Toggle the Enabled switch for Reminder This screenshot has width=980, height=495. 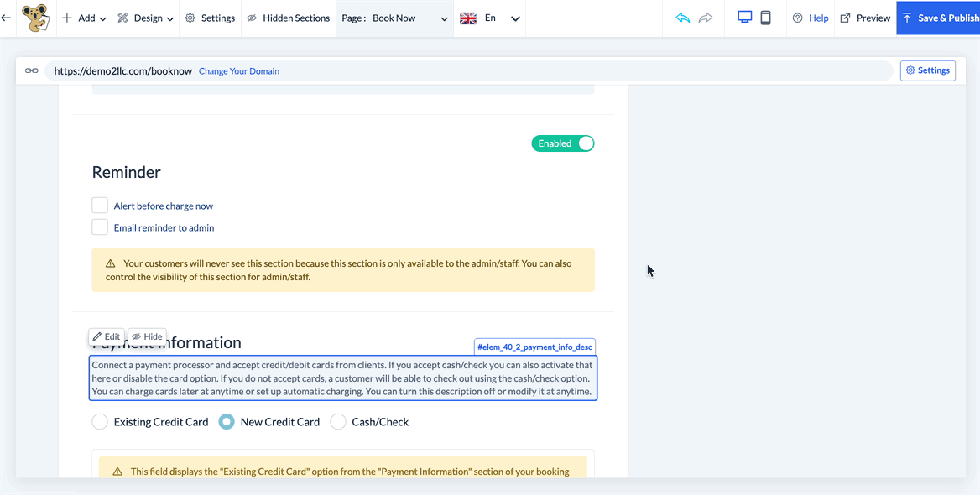tap(563, 143)
